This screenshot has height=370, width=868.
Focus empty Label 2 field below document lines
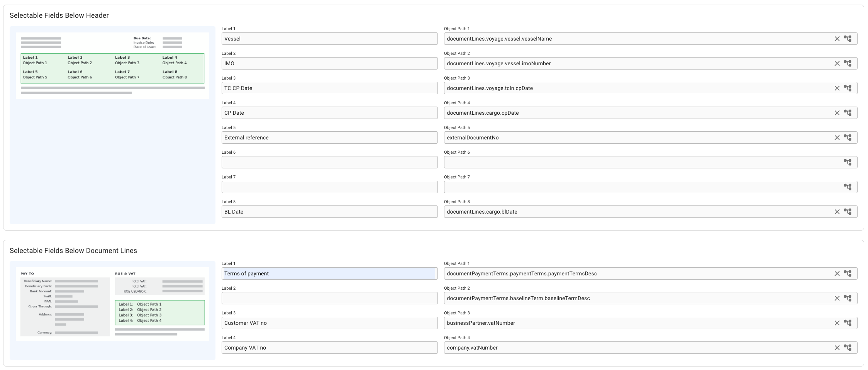pyautogui.click(x=329, y=298)
